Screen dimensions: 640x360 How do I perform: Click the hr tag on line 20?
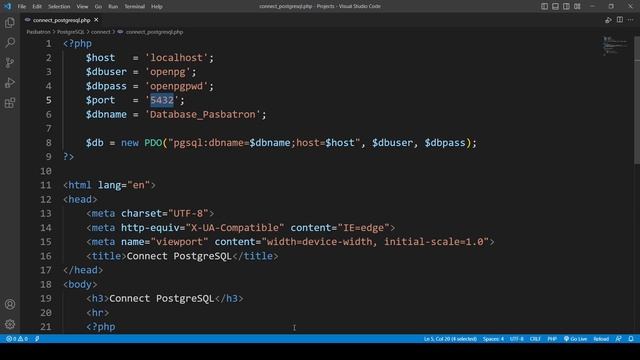click(x=98, y=313)
